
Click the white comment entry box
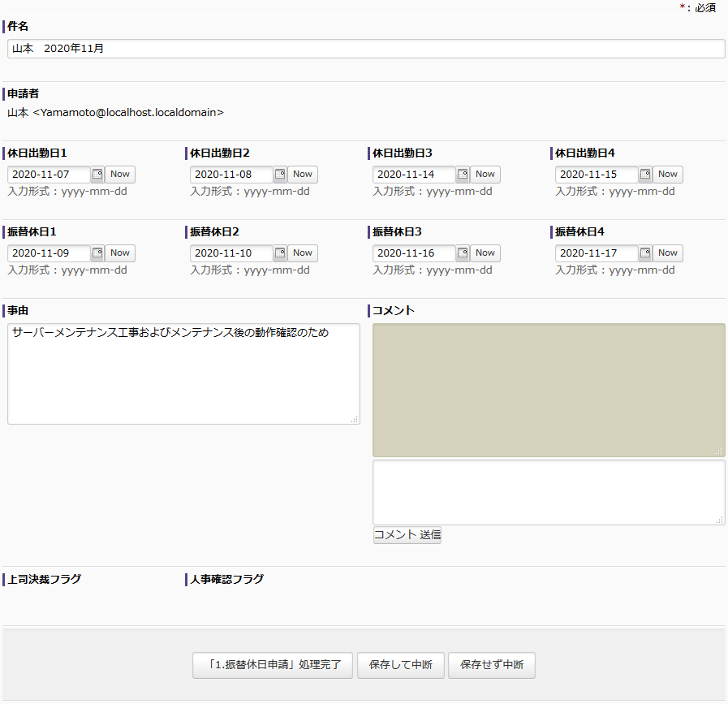point(548,492)
